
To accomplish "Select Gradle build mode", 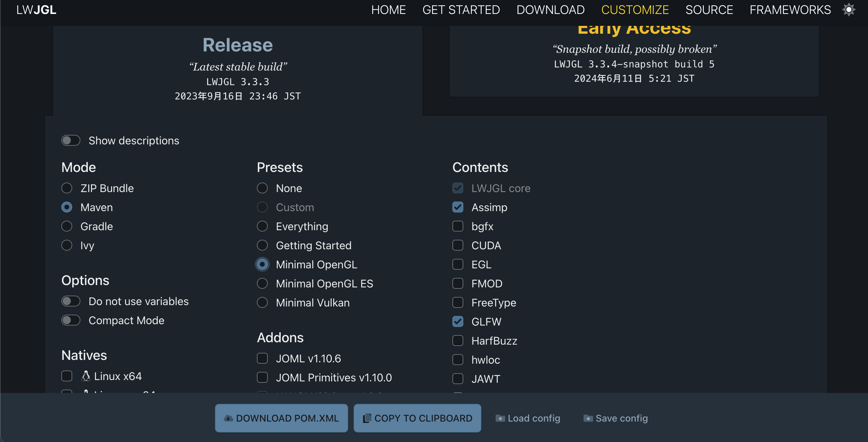I will pyautogui.click(x=67, y=226).
